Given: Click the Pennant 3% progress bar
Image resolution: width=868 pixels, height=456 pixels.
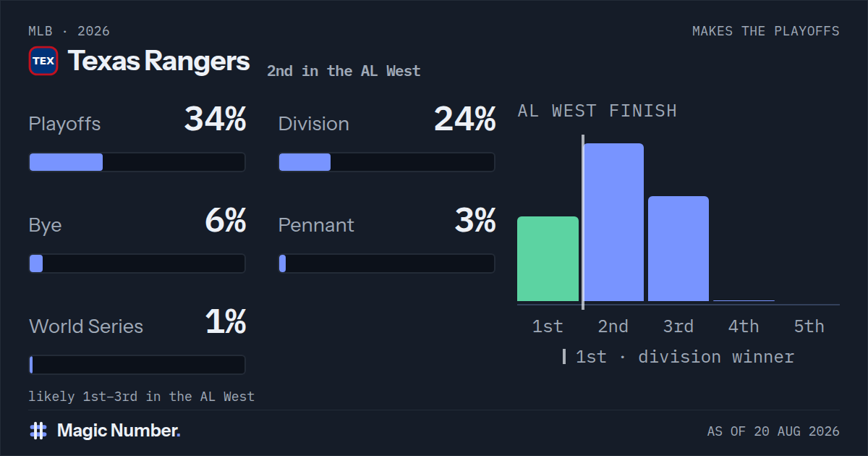Looking at the screenshot, I should [x=387, y=263].
